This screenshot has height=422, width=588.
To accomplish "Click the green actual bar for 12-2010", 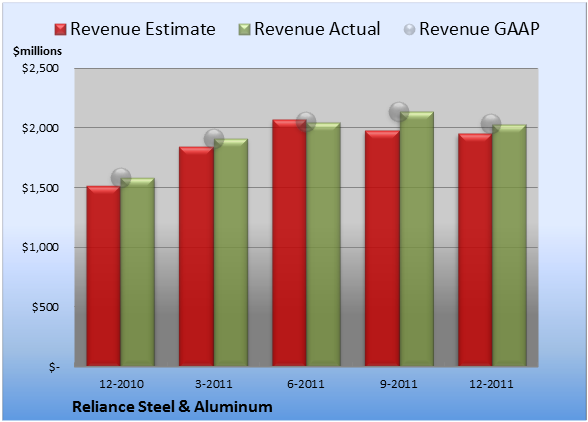I will (138, 272).
